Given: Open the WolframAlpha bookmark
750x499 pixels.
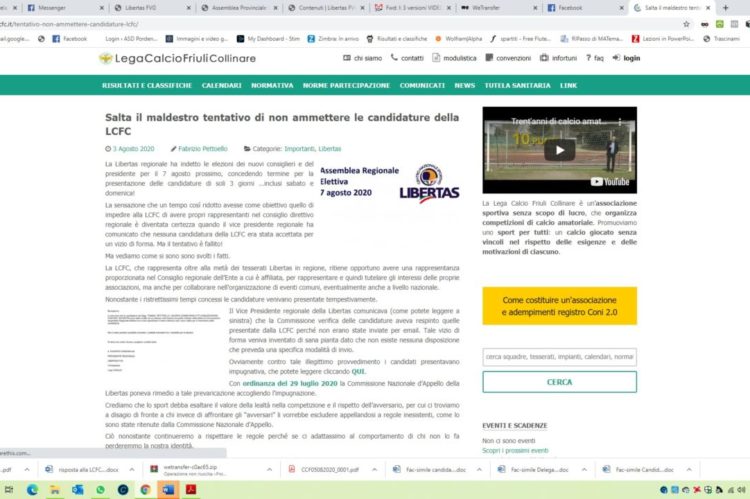Looking at the screenshot, I should (458, 39).
